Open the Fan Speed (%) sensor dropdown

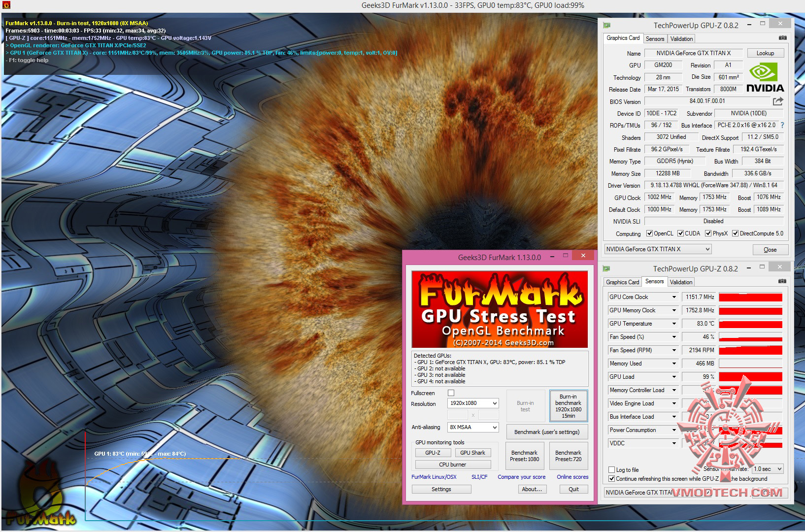click(643, 337)
